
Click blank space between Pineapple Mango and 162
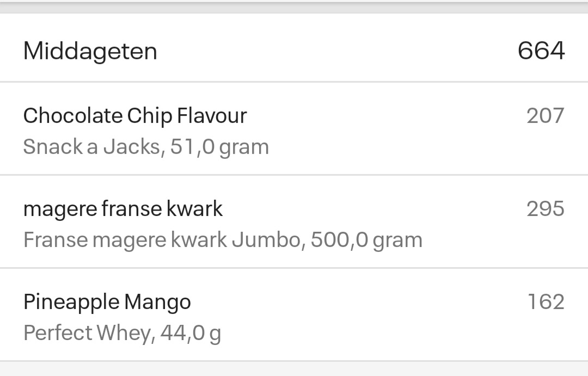[354, 302]
